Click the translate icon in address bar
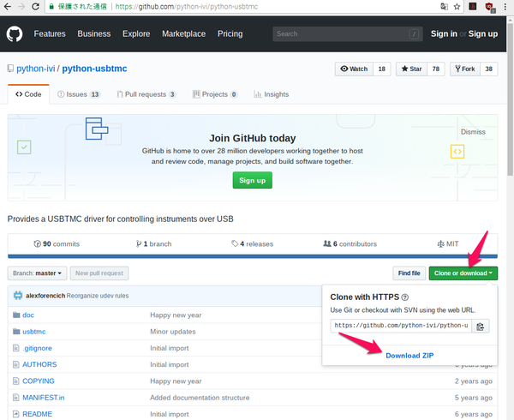 (444, 7)
